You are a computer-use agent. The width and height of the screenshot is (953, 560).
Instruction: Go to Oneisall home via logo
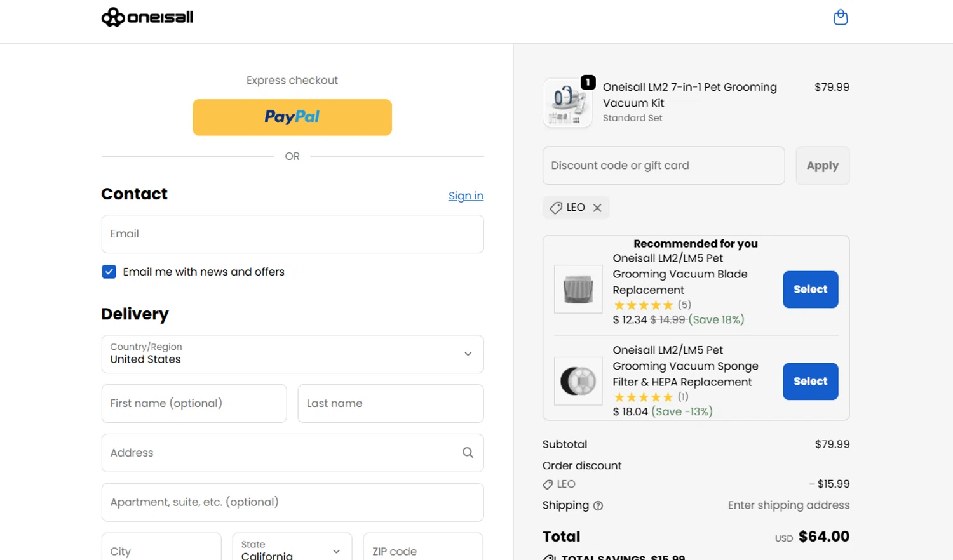click(x=147, y=17)
